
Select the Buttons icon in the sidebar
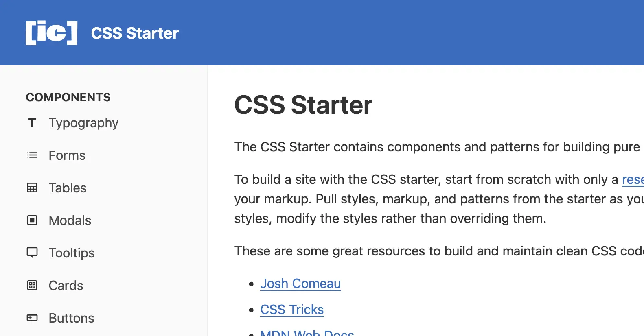[32, 318]
